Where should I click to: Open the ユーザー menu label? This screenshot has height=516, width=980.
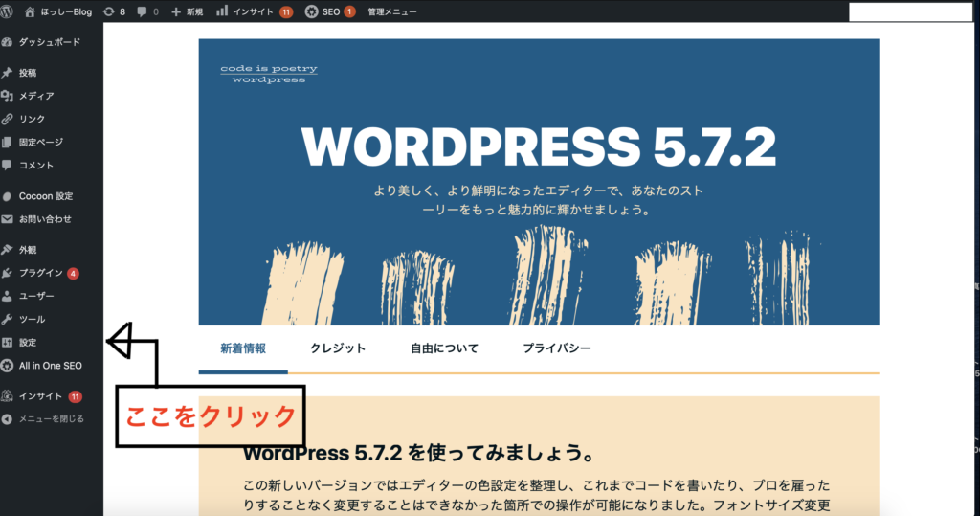click(36, 296)
